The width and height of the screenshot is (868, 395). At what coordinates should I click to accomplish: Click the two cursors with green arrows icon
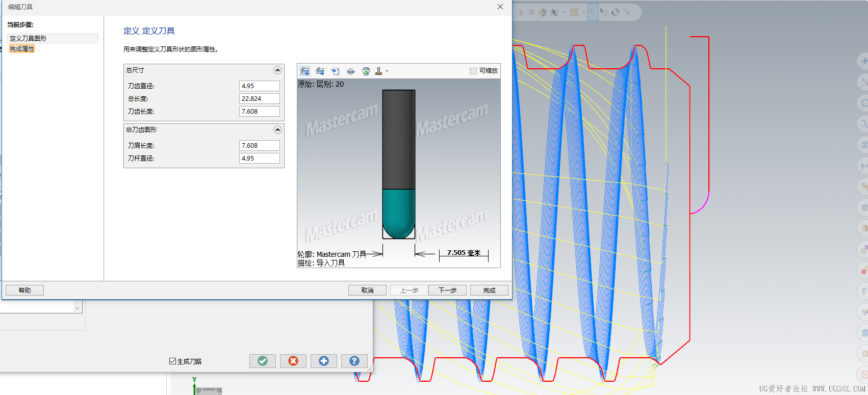(x=616, y=12)
